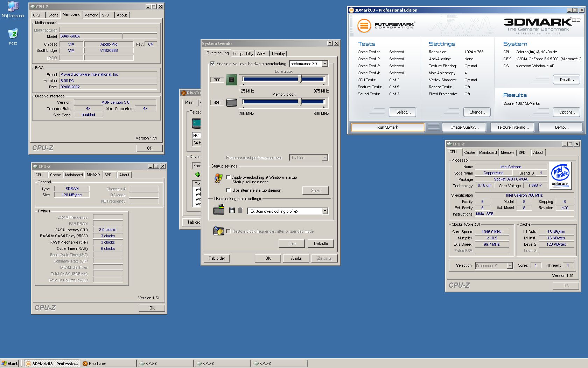Click CAS# Latency 3.0 clocks value

pyautogui.click(x=108, y=230)
